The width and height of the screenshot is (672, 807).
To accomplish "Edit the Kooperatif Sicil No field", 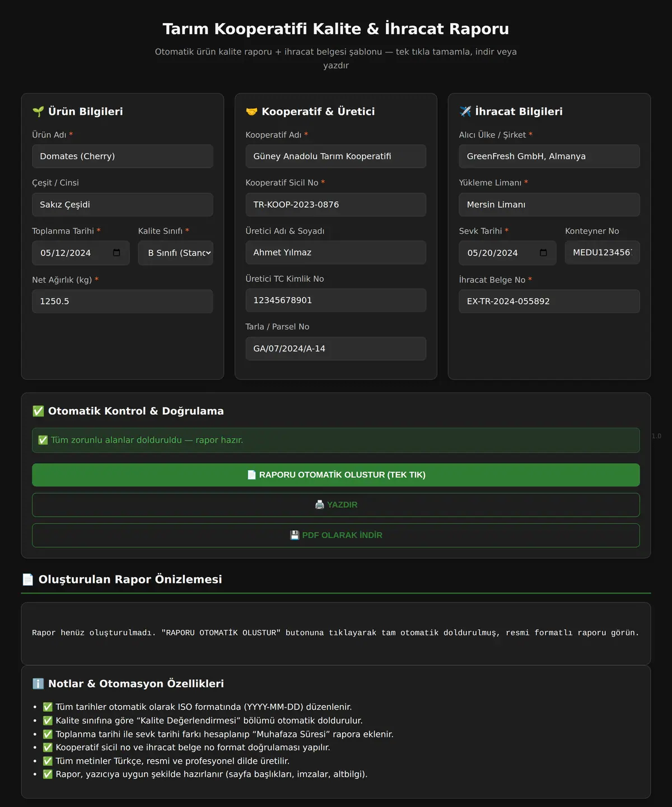I will (x=336, y=205).
